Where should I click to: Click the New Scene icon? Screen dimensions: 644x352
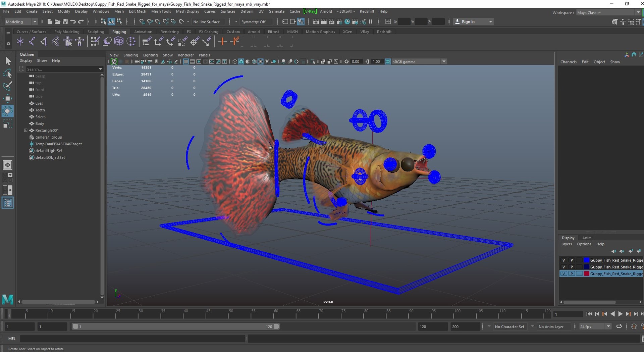(49, 21)
